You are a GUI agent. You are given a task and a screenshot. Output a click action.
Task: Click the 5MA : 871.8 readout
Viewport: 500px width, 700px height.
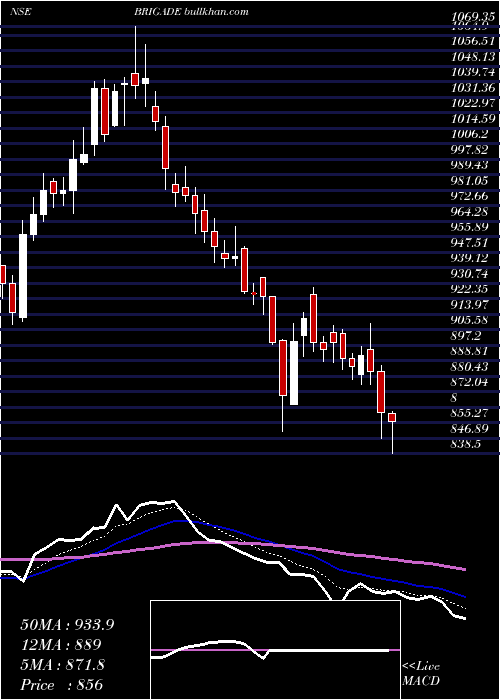click(x=63, y=665)
